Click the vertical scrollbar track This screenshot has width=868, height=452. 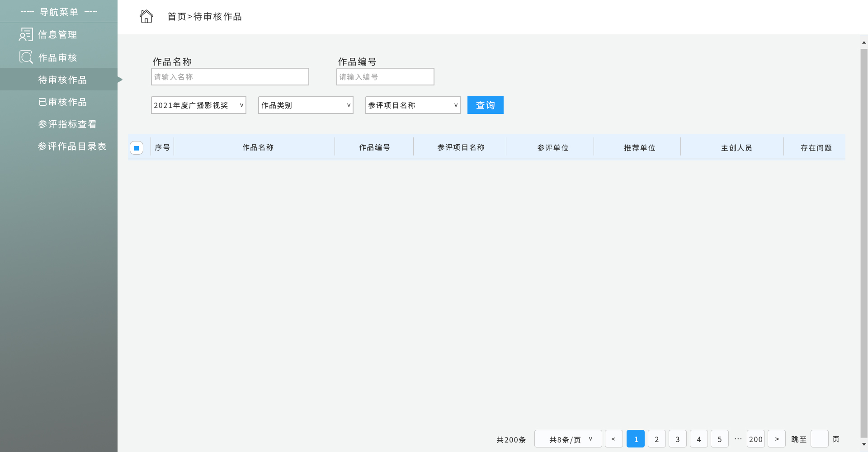click(864, 244)
